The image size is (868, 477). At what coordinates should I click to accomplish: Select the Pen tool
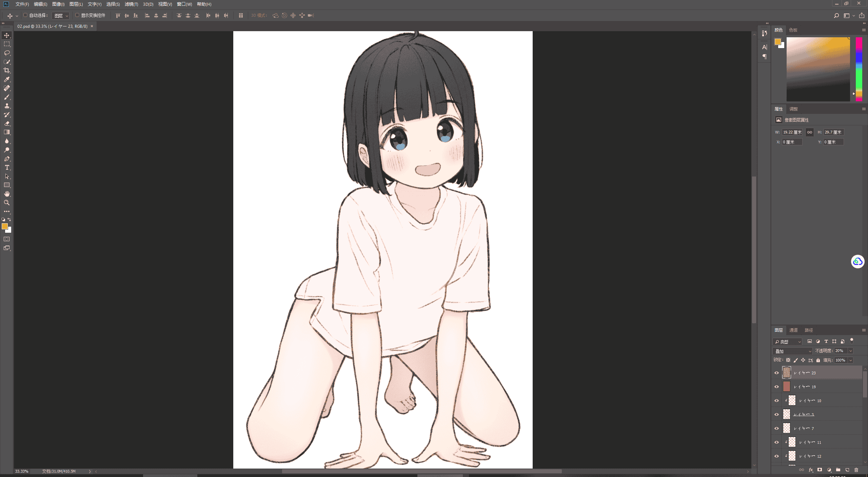(7, 159)
